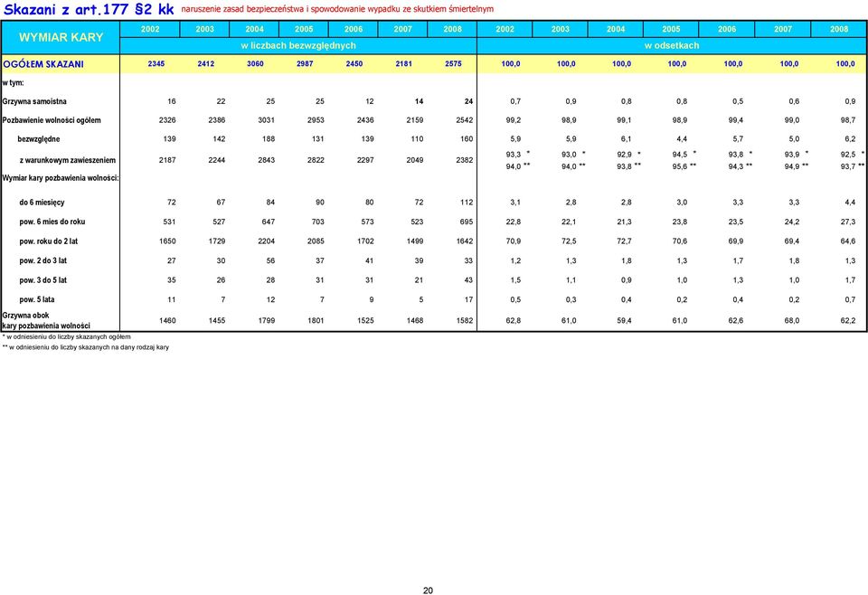Select 2008 header under absolute numbers
This screenshot has width=868, height=595.
pos(452,29)
